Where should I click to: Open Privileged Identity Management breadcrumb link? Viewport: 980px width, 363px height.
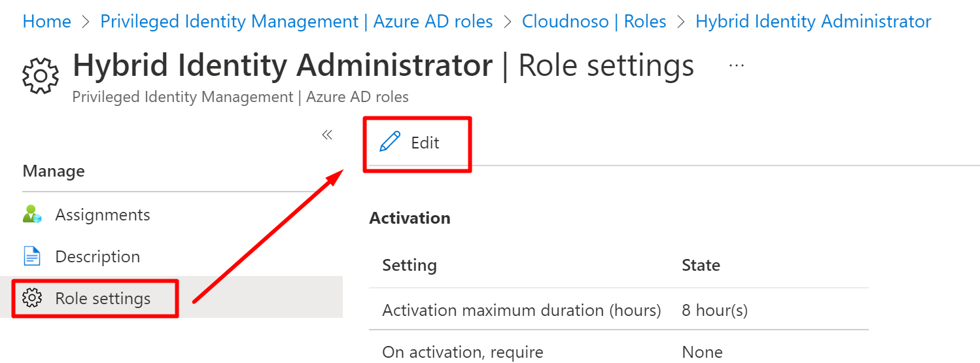coord(296,22)
